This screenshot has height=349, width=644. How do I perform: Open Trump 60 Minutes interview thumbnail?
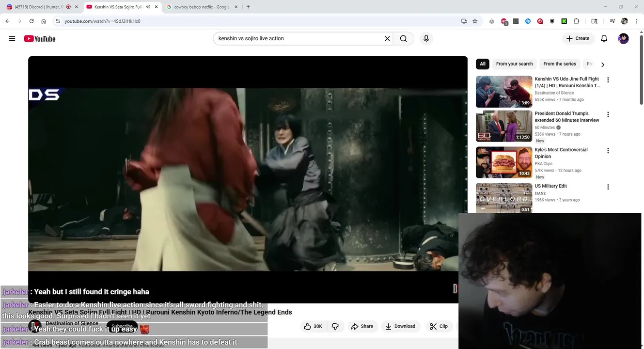pyautogui.click(x=504, y=126)
